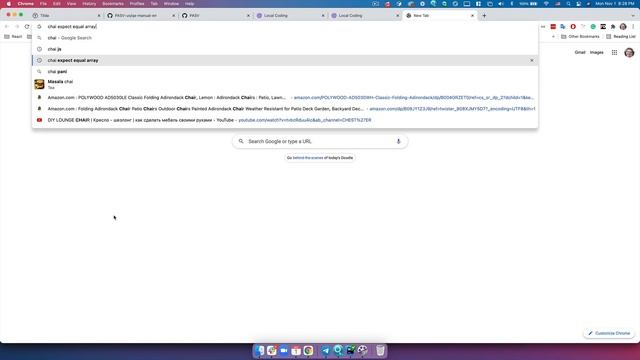Screen dimensions: 640x360
Task: Open Slack from the Dock
Action: 272,350
